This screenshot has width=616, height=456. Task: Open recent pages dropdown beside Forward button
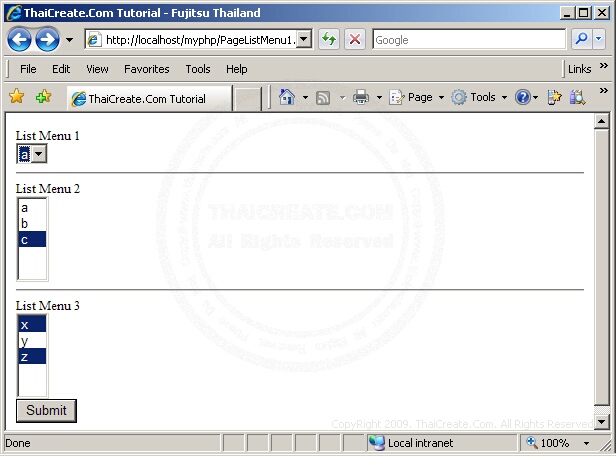tap(69, 40)
